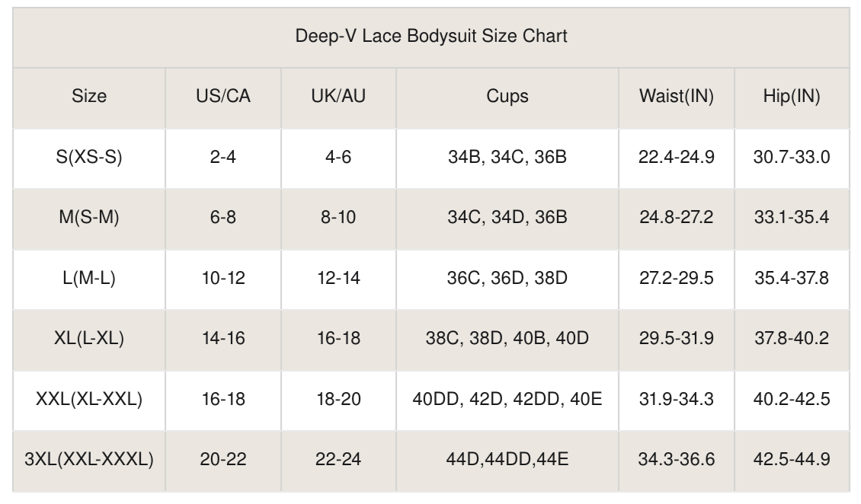Viewport: 861px width, 504px height.
Task: Click the US/CA column header
Action: point(223,97)
